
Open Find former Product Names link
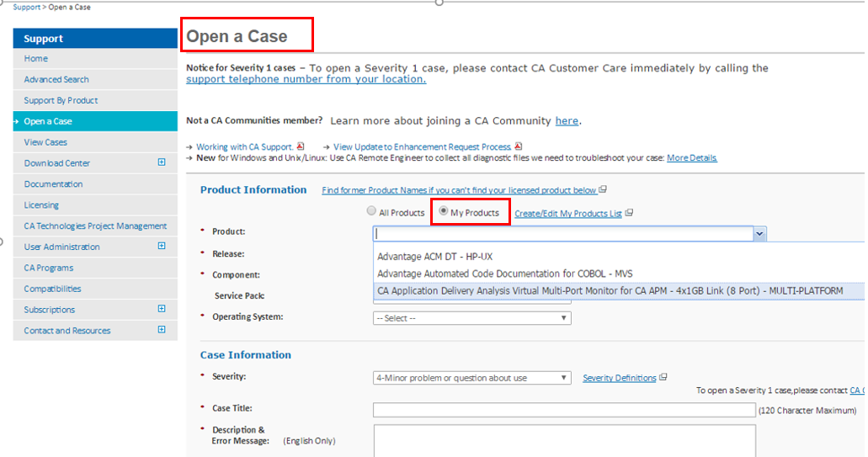coord(459,189)
